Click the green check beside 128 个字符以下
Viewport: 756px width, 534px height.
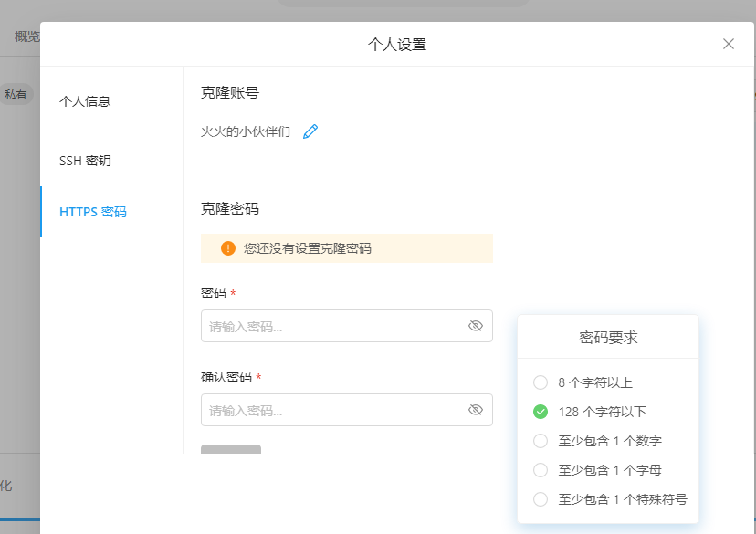pos(539,412)
